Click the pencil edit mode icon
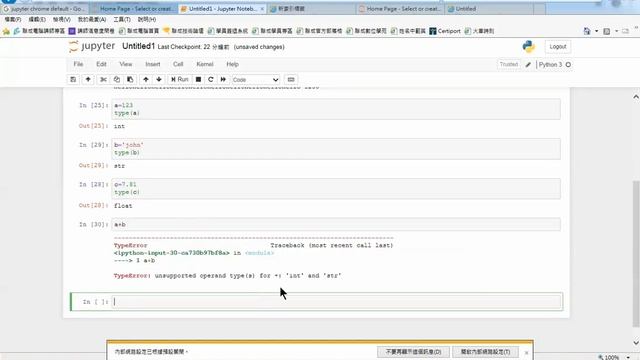Screen dimensions: 640x360 click(528, 64)
